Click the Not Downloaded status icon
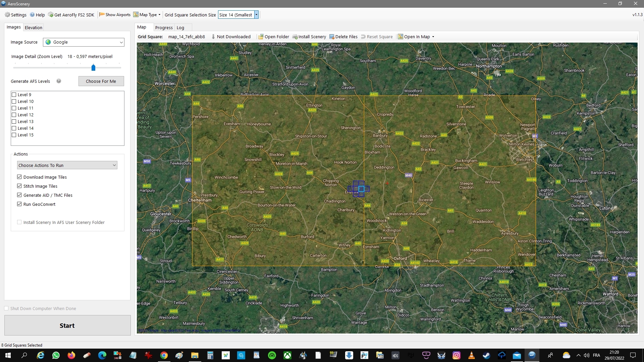 [x=213, y=37]
